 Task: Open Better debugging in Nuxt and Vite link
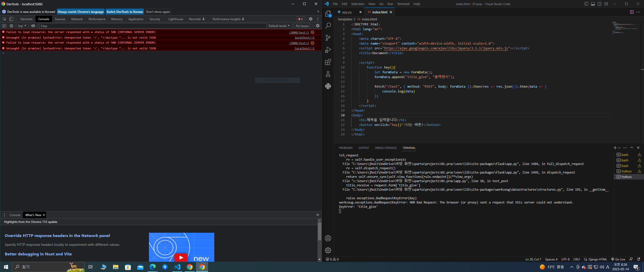coord(38,254)
